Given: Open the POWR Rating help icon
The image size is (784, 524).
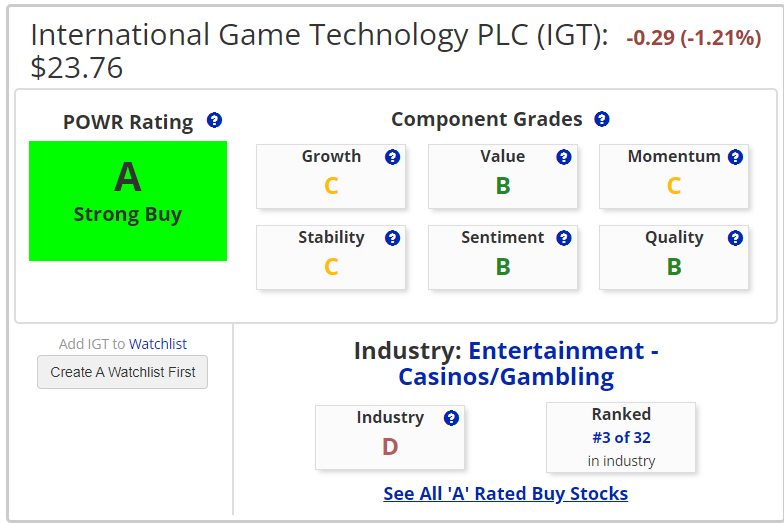Looking at the screenshot, I should [214, 120].
